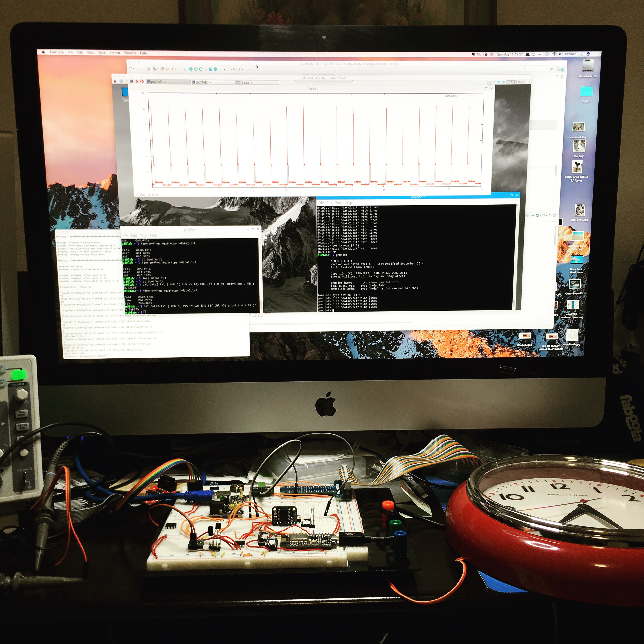Open Help menu in the lower-left pi@lab terminal
Image resolution: width=644 pixels, height=644 pixels.
[x=154, y=235]
